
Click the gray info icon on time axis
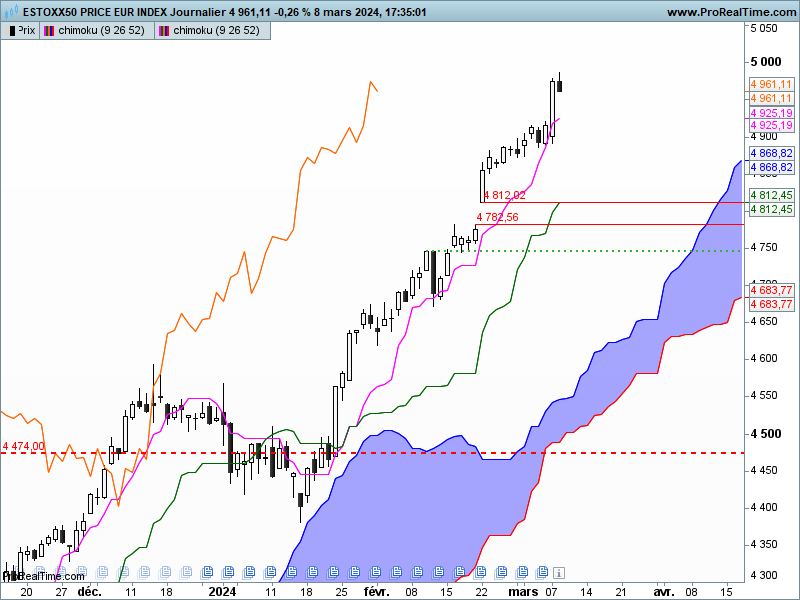coord(559,573)
